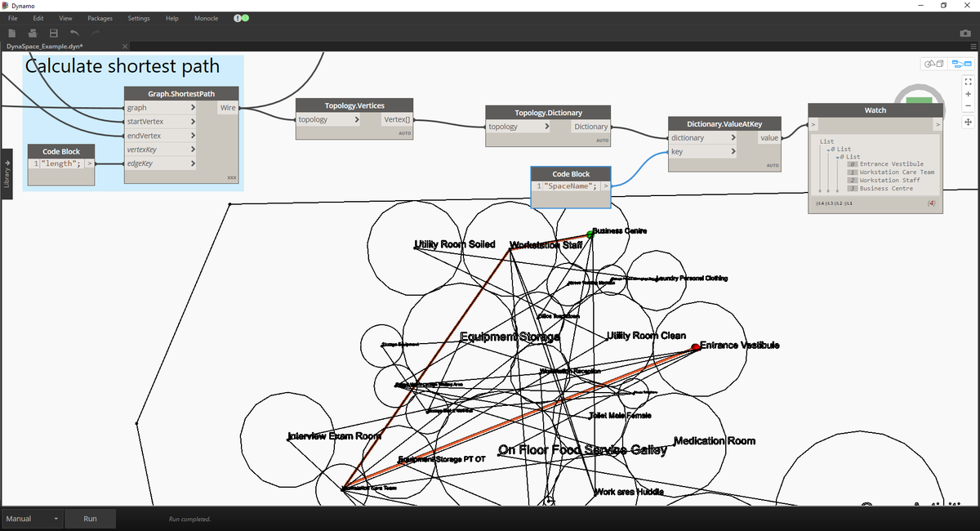Click the Watch node input port
This screenshot has height=531, width=980.
tap(813, 124)
